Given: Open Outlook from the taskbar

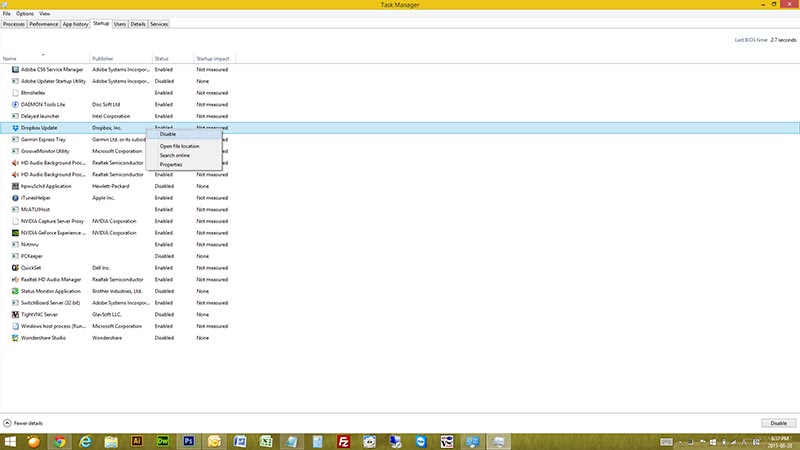Looking at the screenshot, I should coord(214,441).
